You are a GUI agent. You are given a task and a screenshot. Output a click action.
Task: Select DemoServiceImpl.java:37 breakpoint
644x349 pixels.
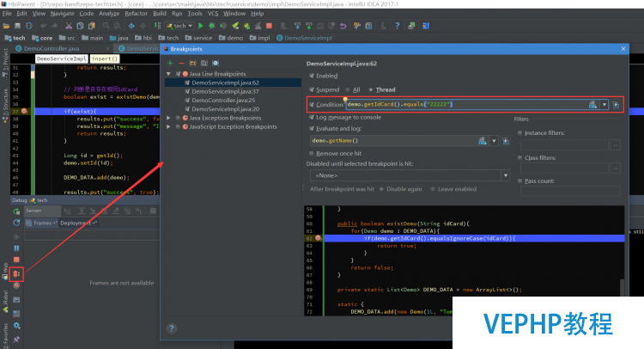point(225,91)
